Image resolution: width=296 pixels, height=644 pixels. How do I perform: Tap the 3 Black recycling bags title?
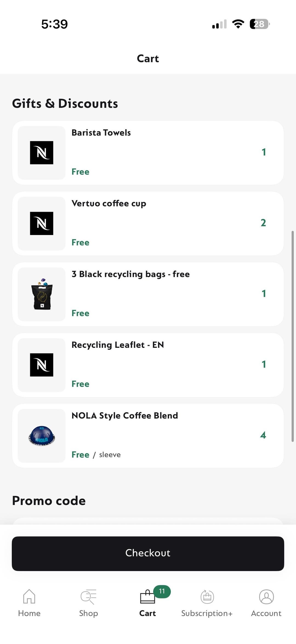click(x=130, y=274)
